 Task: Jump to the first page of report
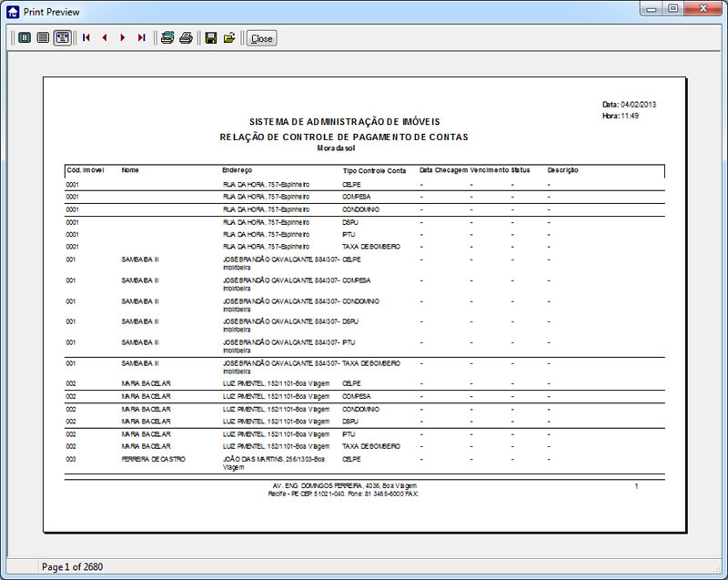coord(86,38)
